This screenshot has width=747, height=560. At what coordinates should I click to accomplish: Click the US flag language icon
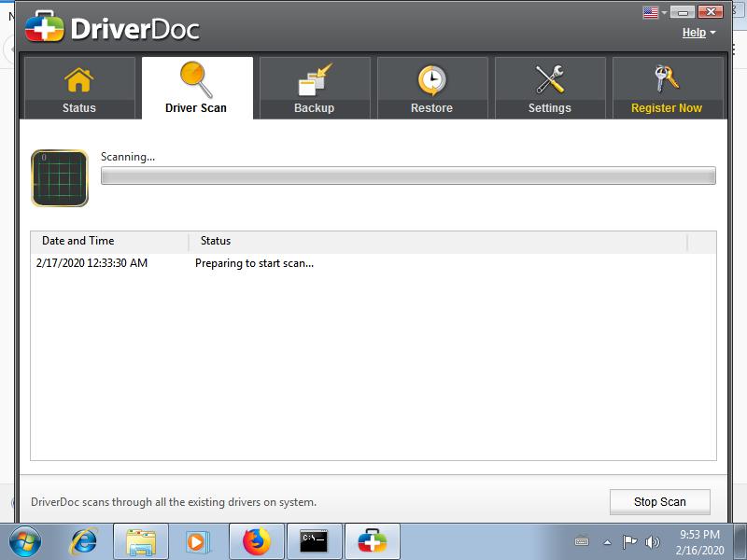click(x=650, y=12)
